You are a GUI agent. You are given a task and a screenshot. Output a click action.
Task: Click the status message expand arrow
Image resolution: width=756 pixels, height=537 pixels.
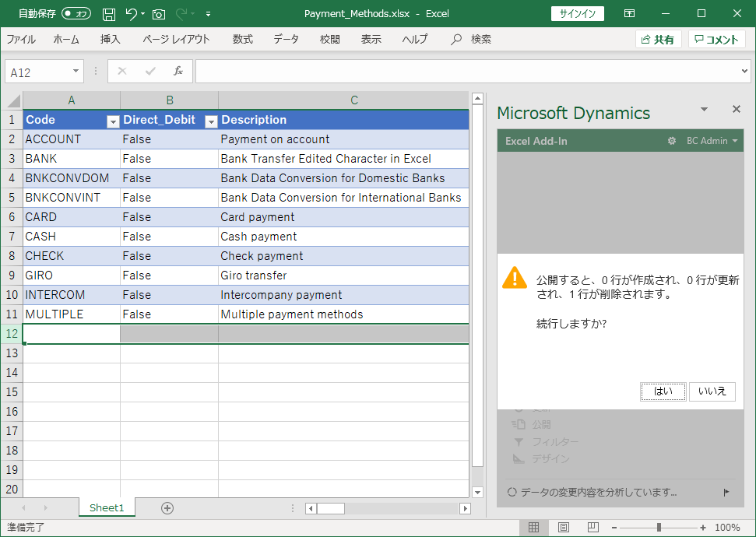pyautogui.click(x=726, y=492)
